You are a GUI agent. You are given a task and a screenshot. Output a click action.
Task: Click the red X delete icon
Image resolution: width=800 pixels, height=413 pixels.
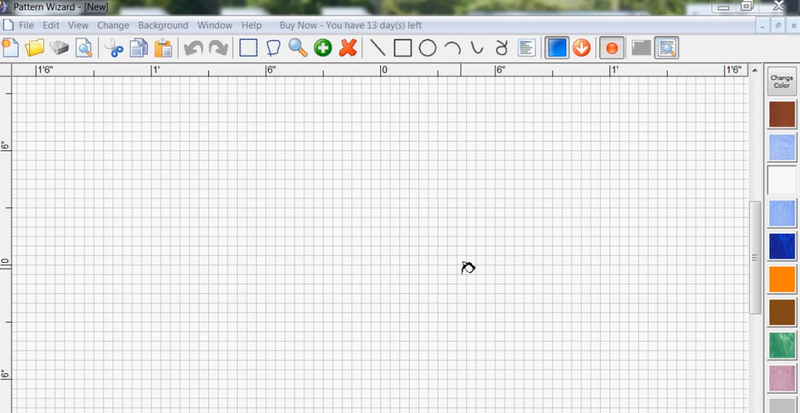348,48
